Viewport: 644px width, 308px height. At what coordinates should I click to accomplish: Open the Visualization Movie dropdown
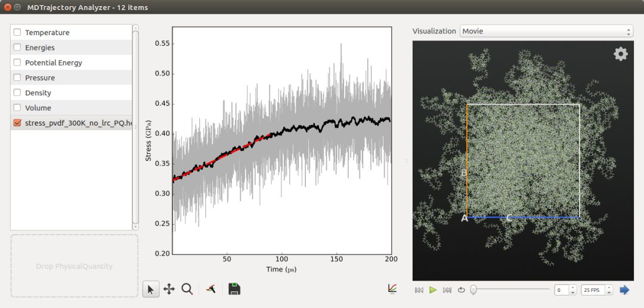click(x=546, y=31)
